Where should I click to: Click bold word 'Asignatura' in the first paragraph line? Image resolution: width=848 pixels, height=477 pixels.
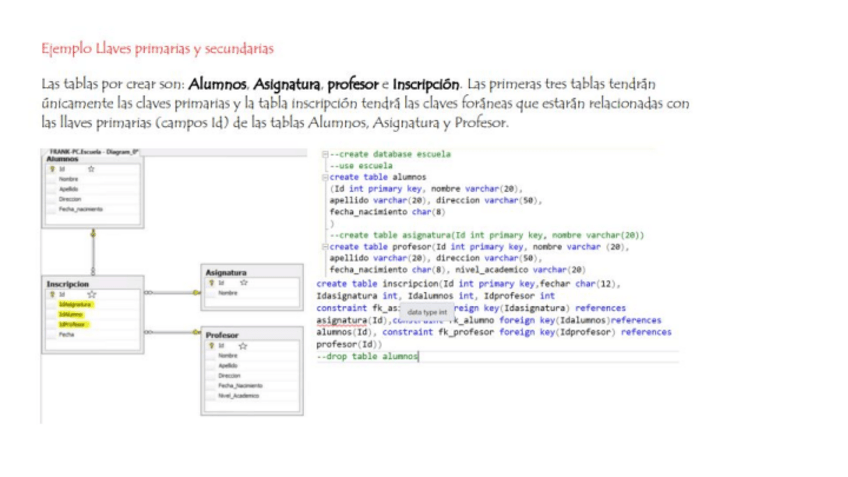coord(287,84)
